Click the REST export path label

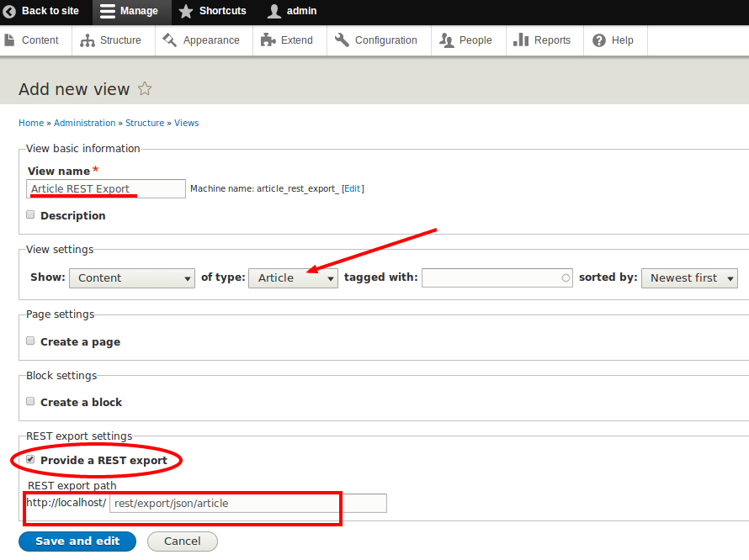pos(72,485)
